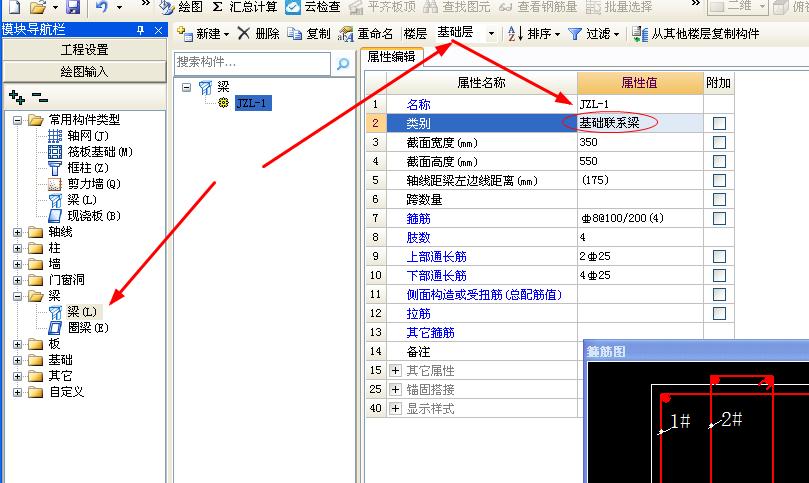Toggle the 类别 附加 checkbox

pyautogui.click(x=719, y=123)
